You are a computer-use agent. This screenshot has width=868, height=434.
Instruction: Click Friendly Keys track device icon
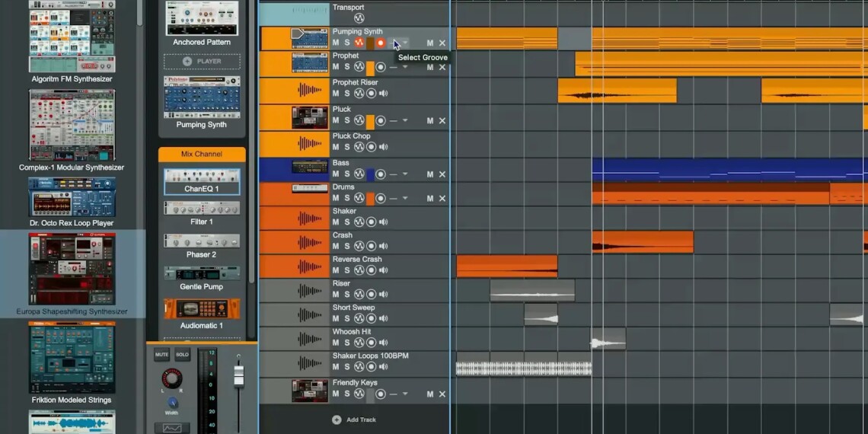(310, 391)
